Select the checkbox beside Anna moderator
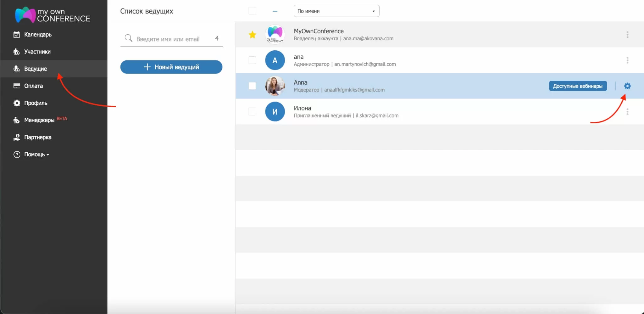The image size is (644, 314). point(252,86)
